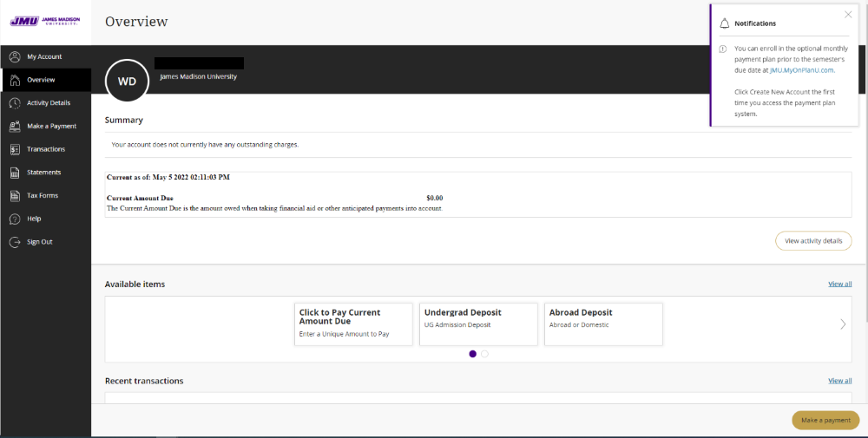Click the info icon beside notification message
Viewport: 868px width, 438px height.
tap(722, 49)
